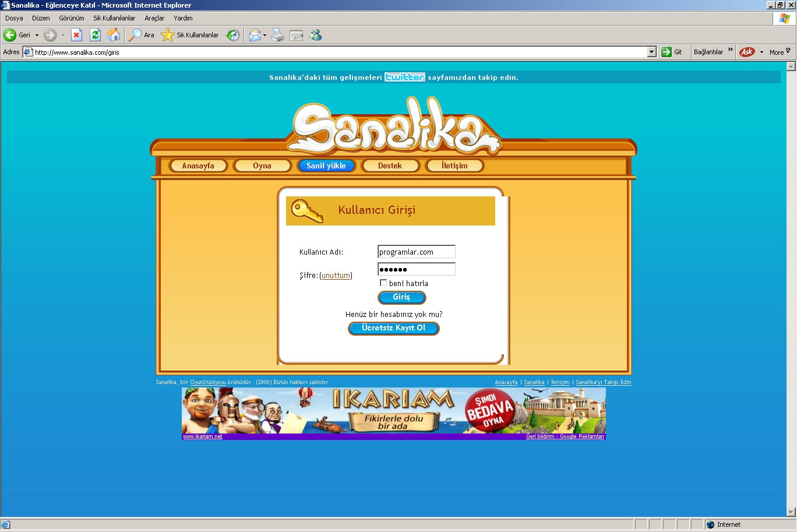
Task: Click the 'unuttum' forgot password link
Action: [336, 276]
